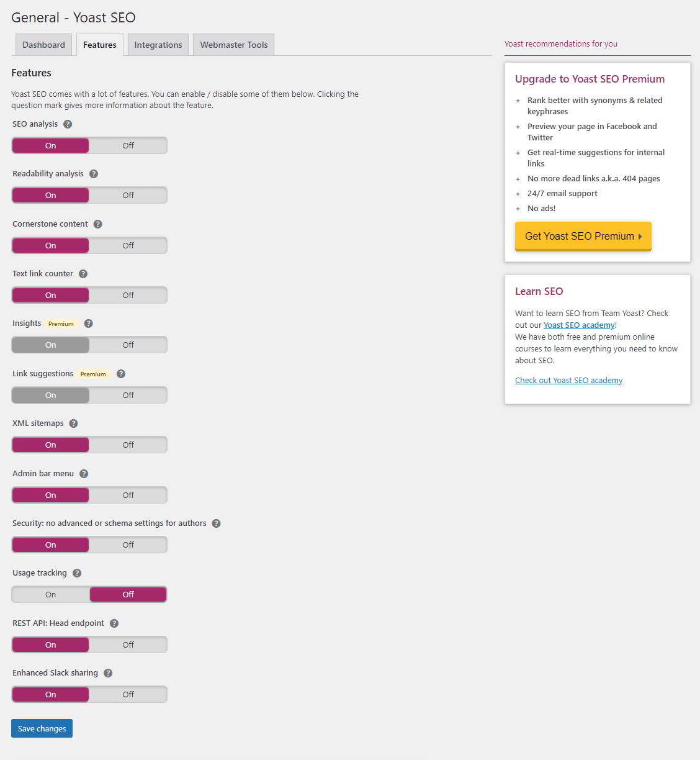700x760 pixels.
Task: Click Usage tracking help question mark
Action: [x=77, y=573]
